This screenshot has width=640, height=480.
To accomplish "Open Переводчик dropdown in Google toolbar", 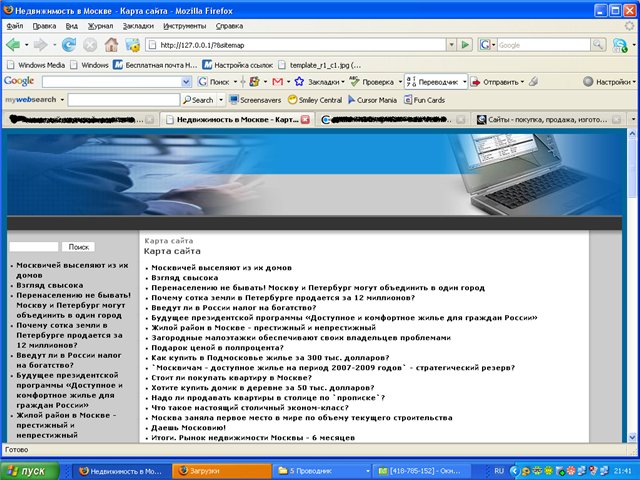I will click(x=464, y=82).
